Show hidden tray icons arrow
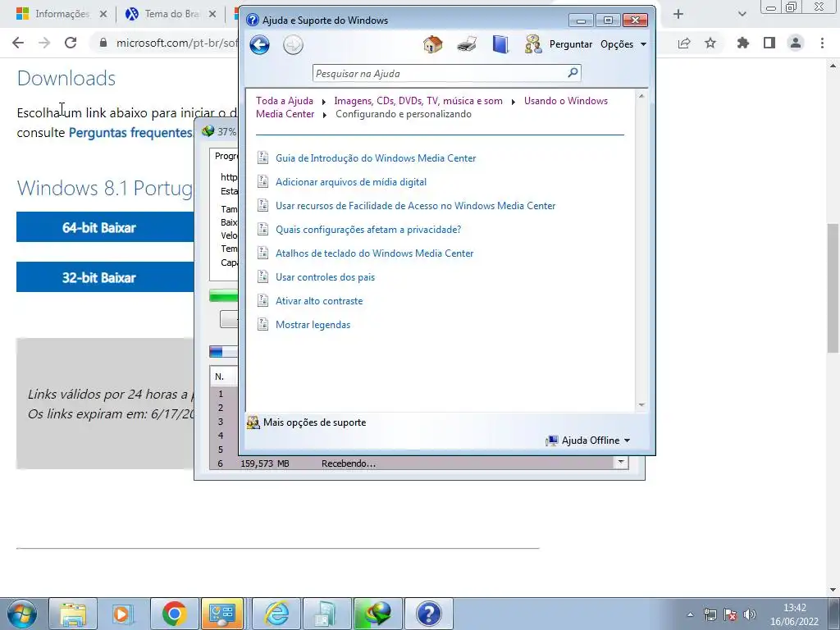 [690, 614]
